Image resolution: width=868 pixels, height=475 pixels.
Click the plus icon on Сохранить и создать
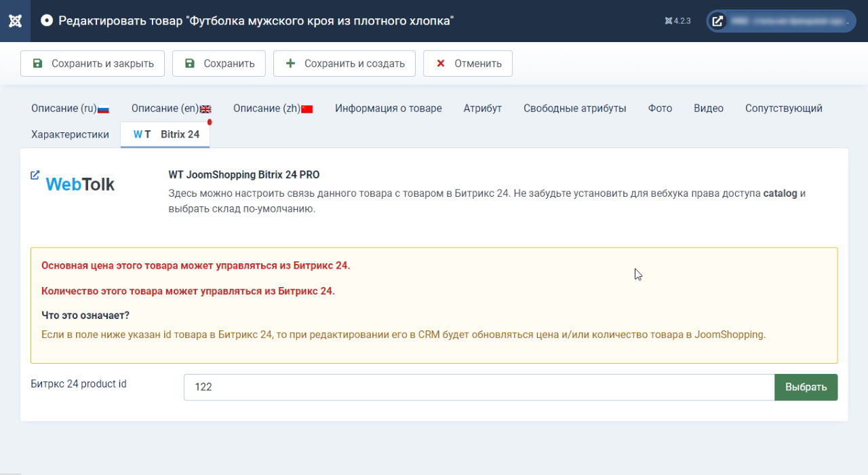coord(290,63)
